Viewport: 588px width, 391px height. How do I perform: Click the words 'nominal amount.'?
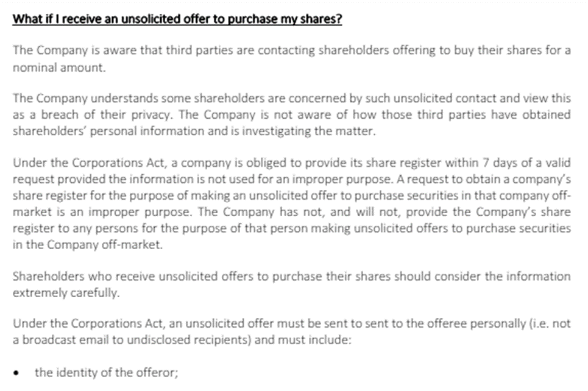(x=59, y=68)
